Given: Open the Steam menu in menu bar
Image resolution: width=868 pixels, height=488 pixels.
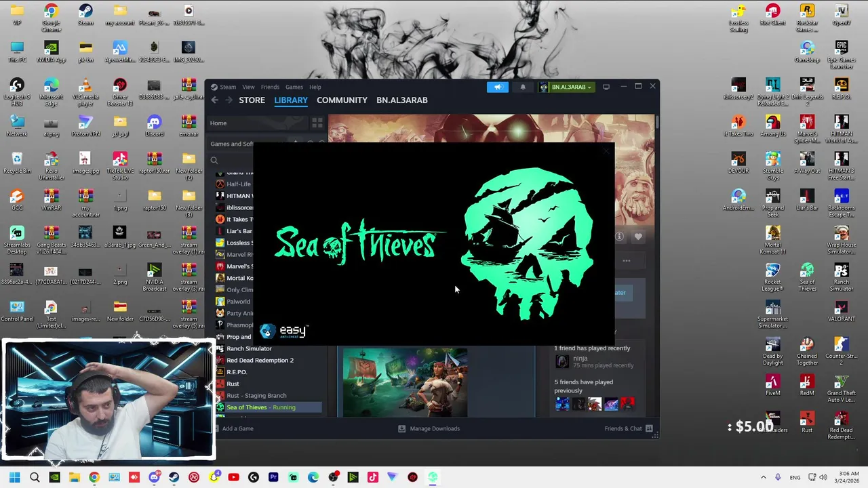Looking at the screenshot, I should pos(228,87).
